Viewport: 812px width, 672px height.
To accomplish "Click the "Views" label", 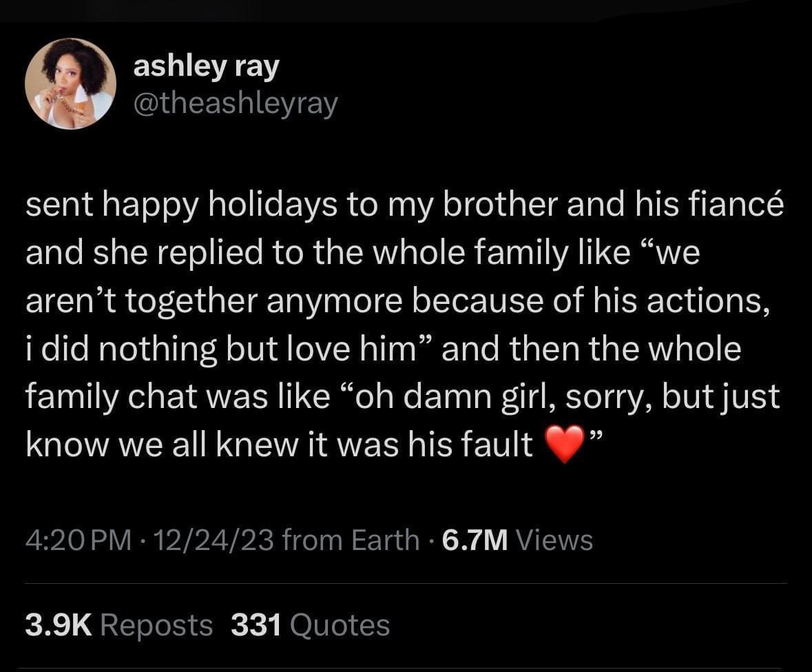I will (553, 540).
